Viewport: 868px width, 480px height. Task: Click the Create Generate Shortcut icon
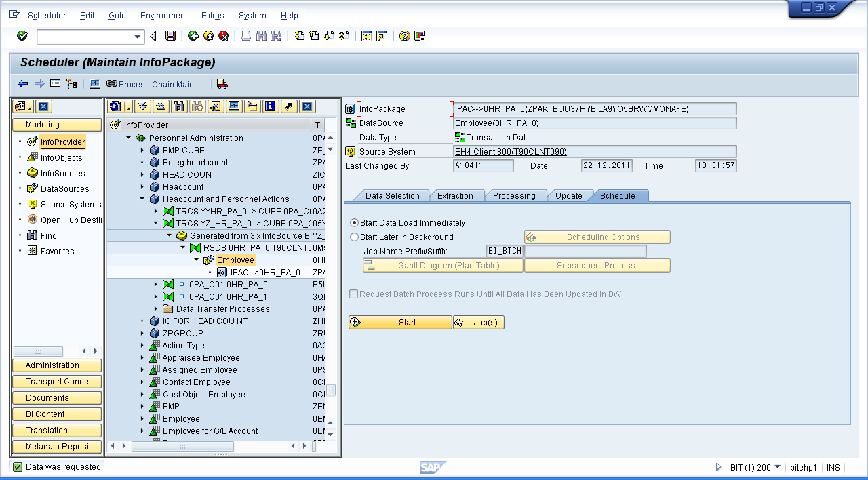[x=382, y=36]
